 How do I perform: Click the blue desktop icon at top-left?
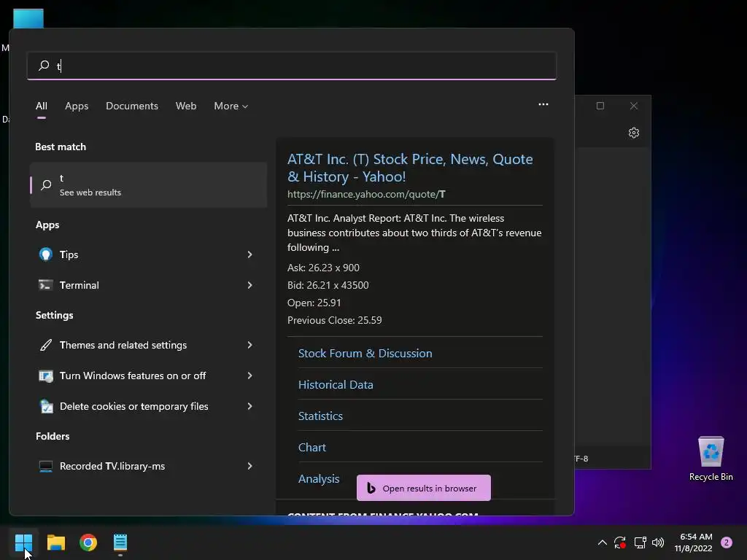pos(28,18)
